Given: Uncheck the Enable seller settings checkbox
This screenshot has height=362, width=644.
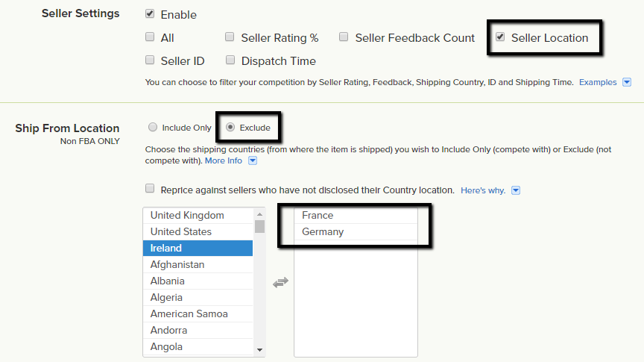Looking at the screenshot, I should point(150,14).
